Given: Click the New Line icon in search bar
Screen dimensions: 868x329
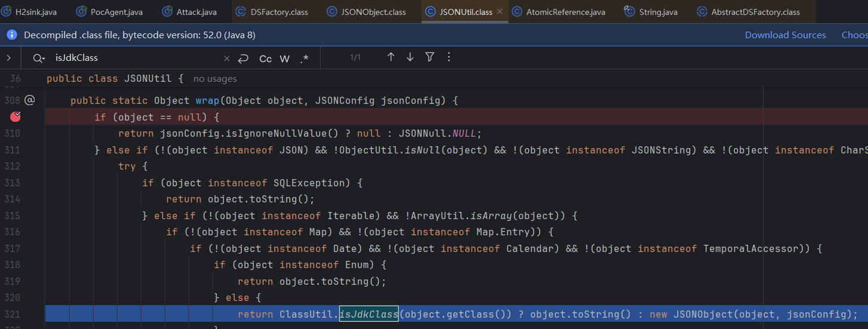Looking at the screenshot, I should pyautogui.click(x=243, y=59).
